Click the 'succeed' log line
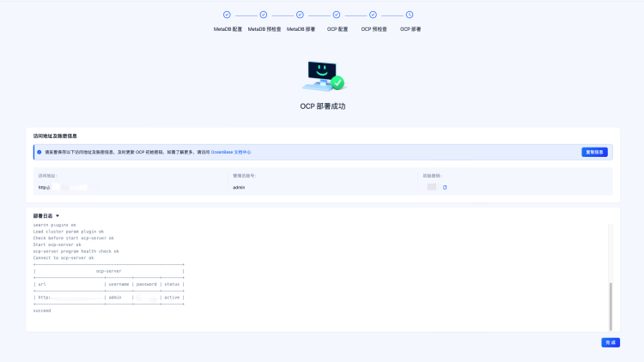Viewport: 644px width, 362px height. (42, 311)
